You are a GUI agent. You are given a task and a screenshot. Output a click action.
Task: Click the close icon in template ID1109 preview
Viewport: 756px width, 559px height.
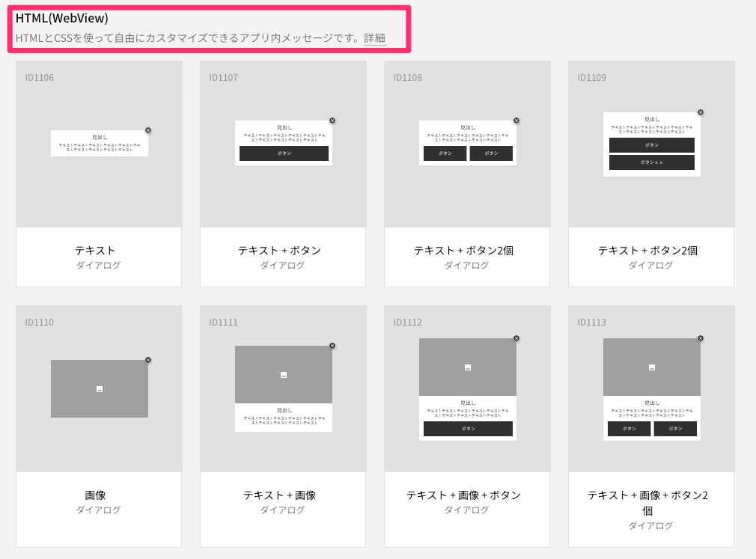point(700,112)
